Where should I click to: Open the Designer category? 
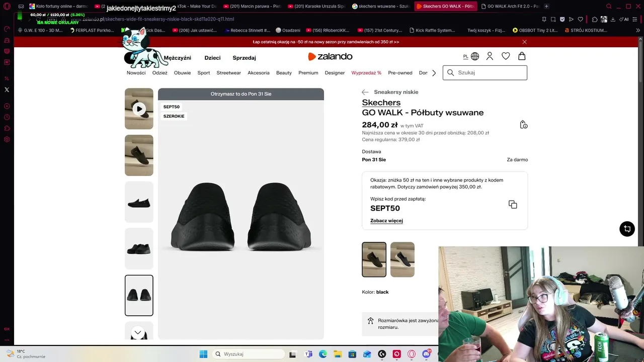click(x=335, y=73)
